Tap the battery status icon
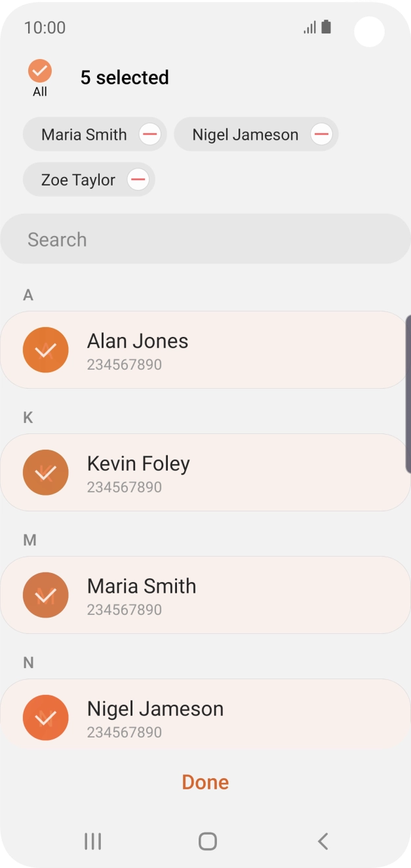411x868 pixels. click(326, 28)
